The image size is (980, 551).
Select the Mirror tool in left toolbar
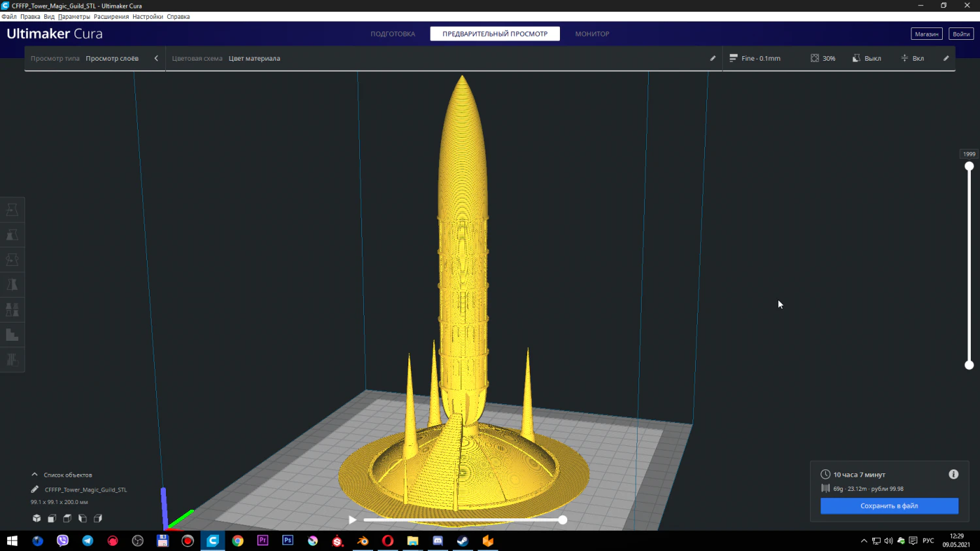point(12,285)
